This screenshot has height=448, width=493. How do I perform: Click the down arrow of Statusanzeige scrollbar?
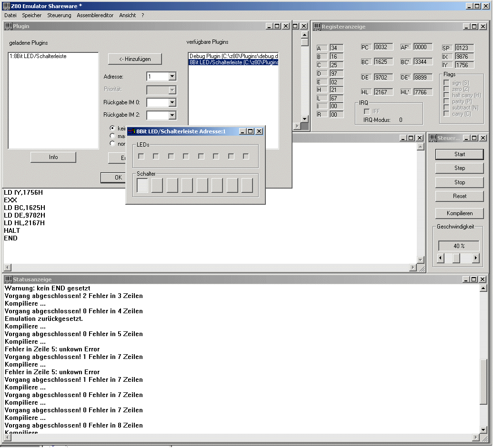(483, 430)
